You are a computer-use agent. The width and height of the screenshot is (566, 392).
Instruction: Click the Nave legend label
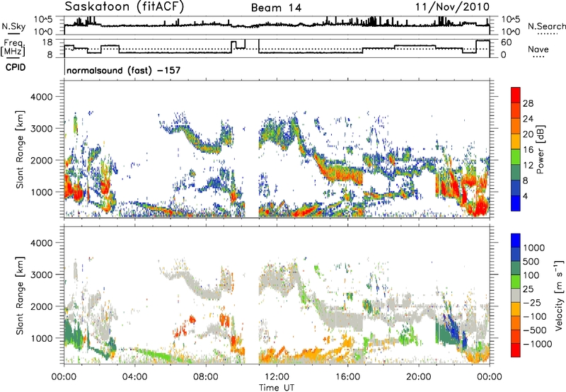pyautogui.click(x=538, y=50)
